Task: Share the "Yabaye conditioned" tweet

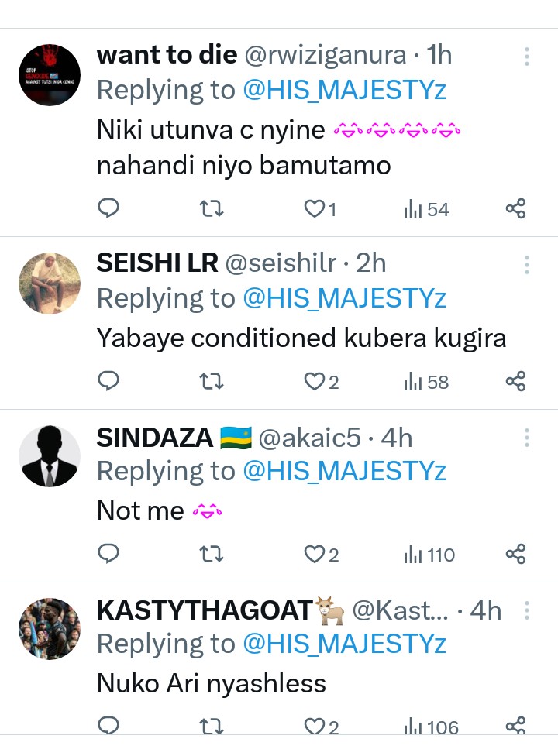Action: (515, 381)
